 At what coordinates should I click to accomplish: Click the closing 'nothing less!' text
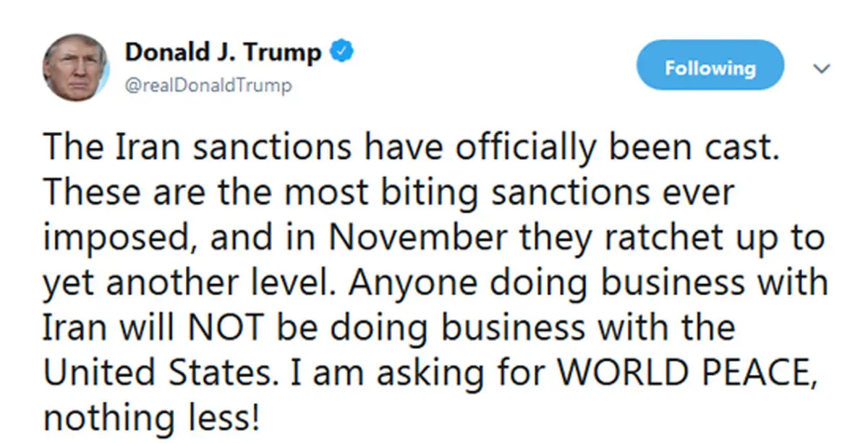click(x=151, y=418)
